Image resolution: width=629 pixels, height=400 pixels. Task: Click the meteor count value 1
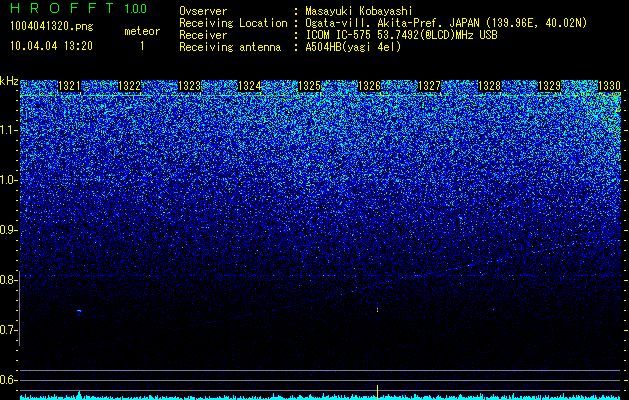142,46
